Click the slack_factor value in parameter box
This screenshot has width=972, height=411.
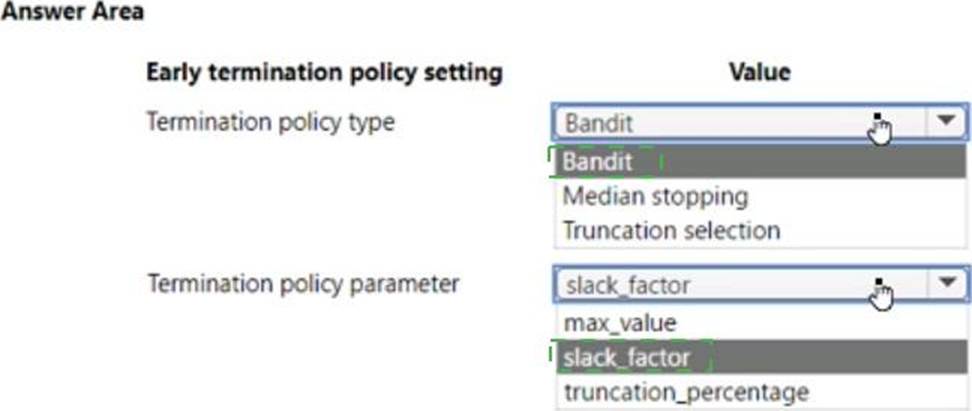tap(627, 285)
